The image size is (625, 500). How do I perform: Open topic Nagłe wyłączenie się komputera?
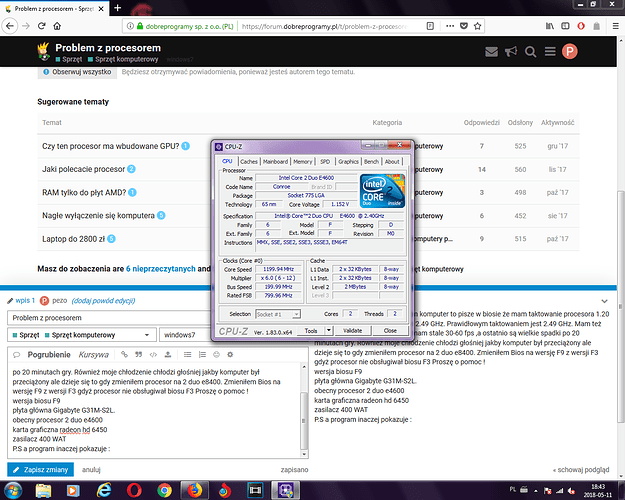pyautogui.click(x=98, y=215)
